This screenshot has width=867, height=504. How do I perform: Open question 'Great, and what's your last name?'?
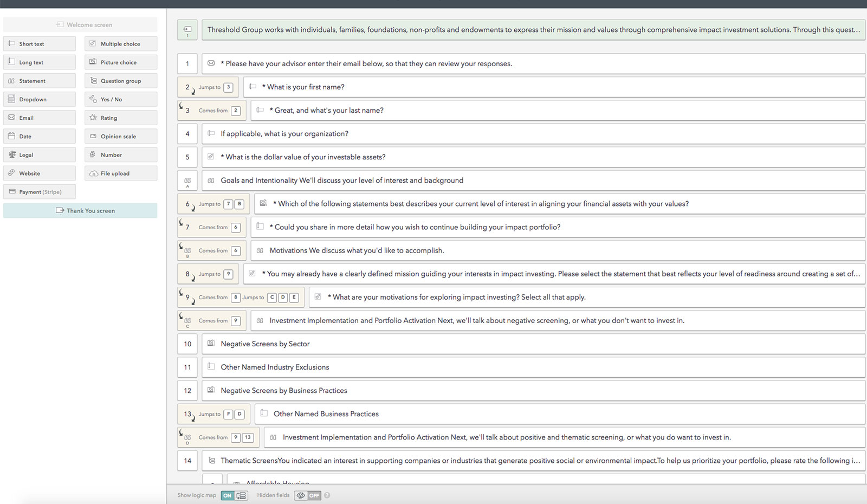tap(558, 110)
